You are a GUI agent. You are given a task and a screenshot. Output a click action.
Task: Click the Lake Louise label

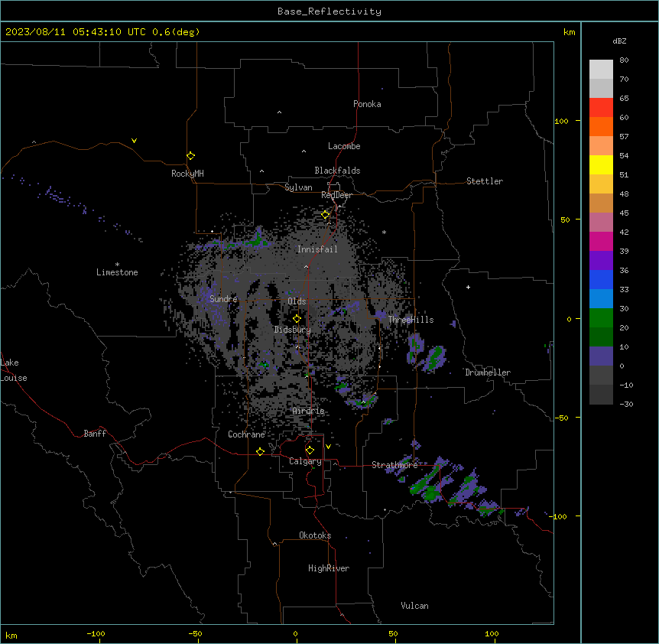[14, 370]
